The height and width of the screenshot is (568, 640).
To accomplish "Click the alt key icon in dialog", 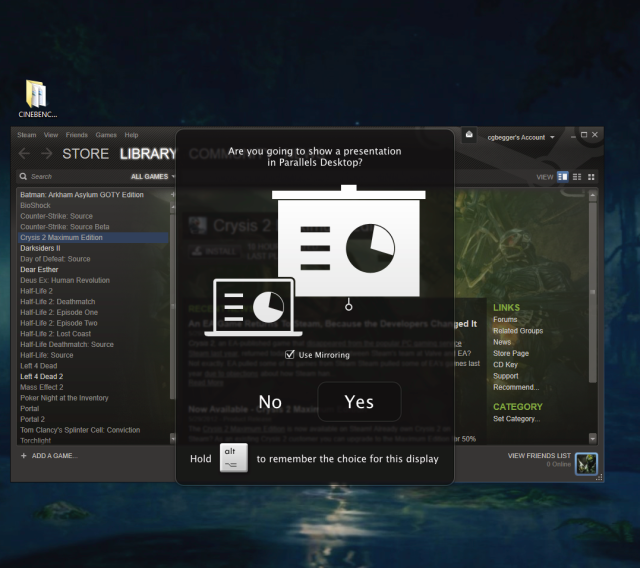I will click(x=233, y=457).
